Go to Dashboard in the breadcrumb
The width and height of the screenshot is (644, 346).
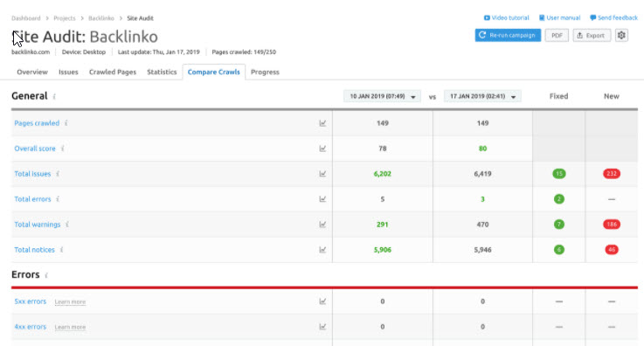[26, 18]
